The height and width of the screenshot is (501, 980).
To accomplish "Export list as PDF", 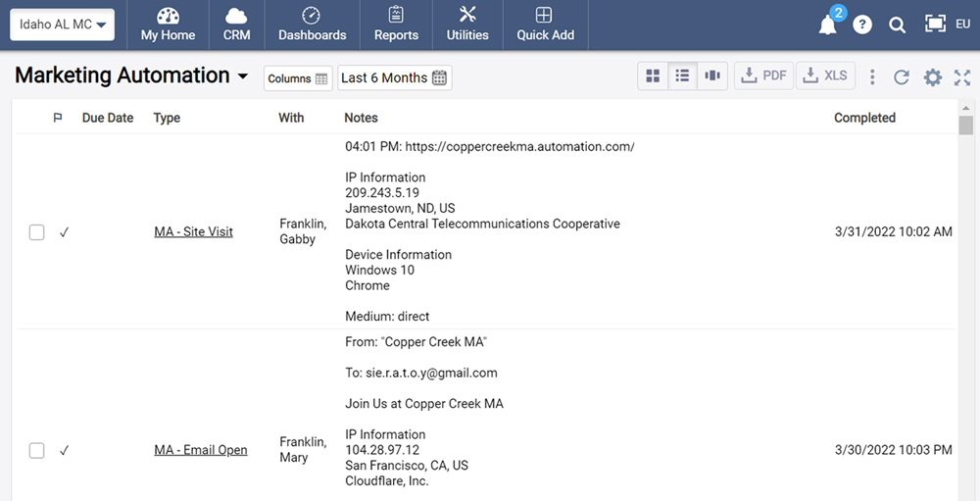I will [763, 75].
